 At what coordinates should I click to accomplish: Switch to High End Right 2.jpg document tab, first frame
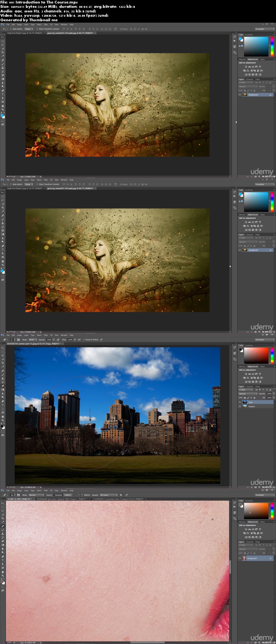tap(25, 33)
